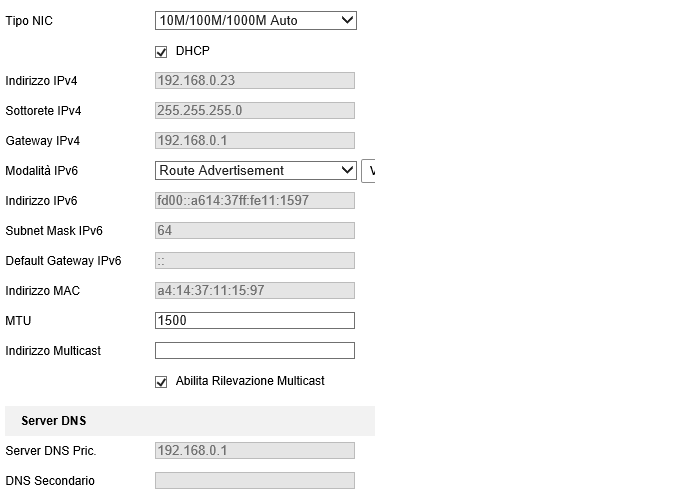Select the Server DNS Pric. field

coord(255,451)
